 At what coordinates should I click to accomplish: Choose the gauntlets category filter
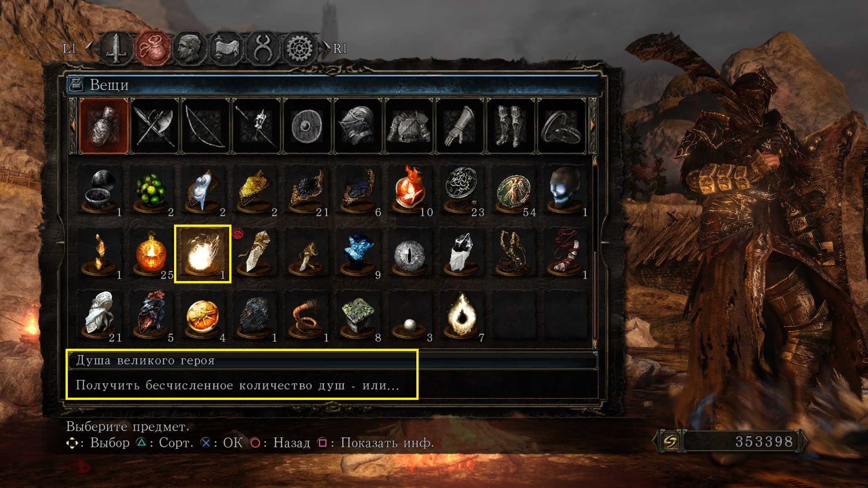point(459,126)
